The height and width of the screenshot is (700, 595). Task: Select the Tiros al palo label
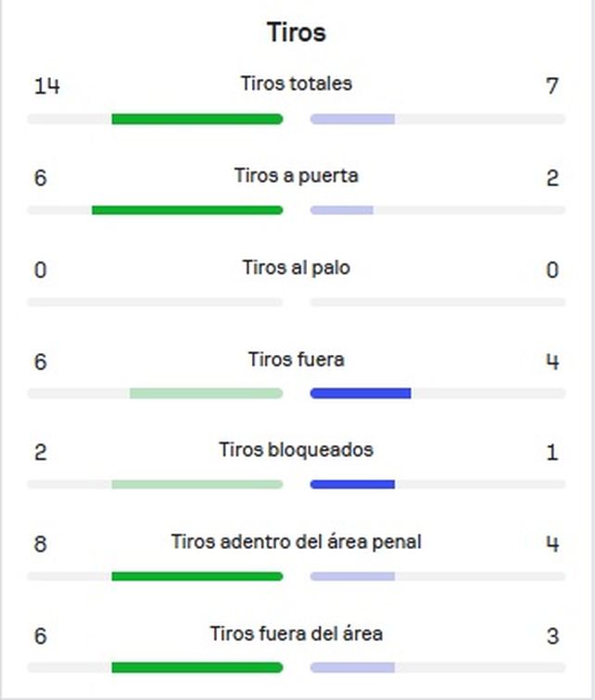coord(297,267)
